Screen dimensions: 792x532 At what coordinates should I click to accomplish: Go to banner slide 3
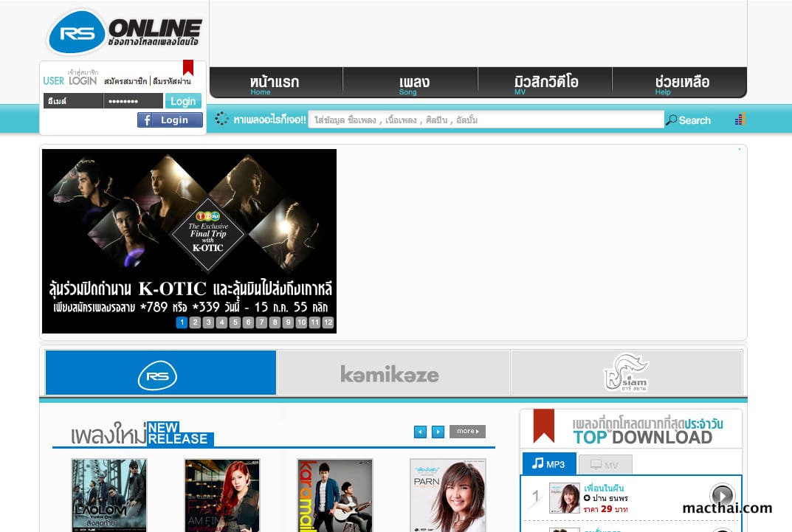208,322
